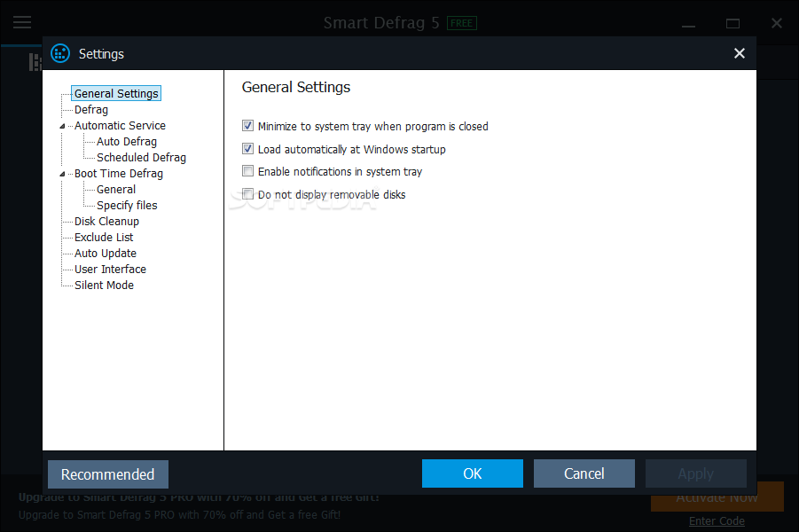
Task: Select General Settings in the tree
Action: (x=116, y=93)
